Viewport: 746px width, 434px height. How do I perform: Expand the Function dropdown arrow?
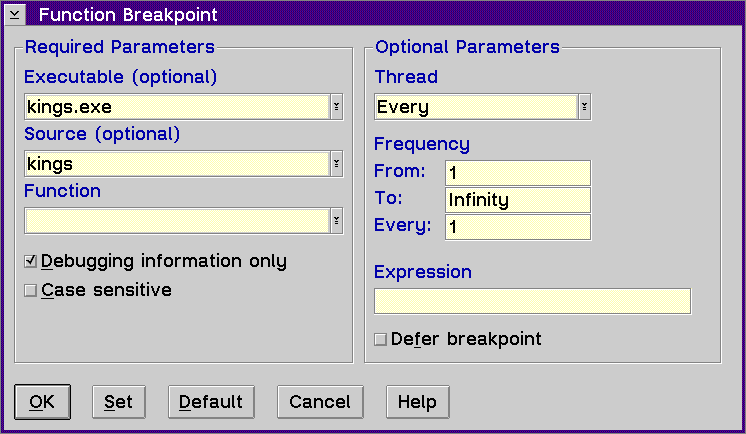pos(336,221)
